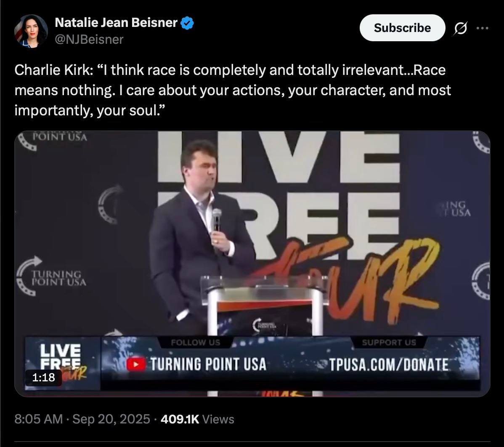Screen dimensions: 504x447
Task: Open Natalie Jean Beisner's profile avatar
Action: pyautogui.click(x=31, y=31)
